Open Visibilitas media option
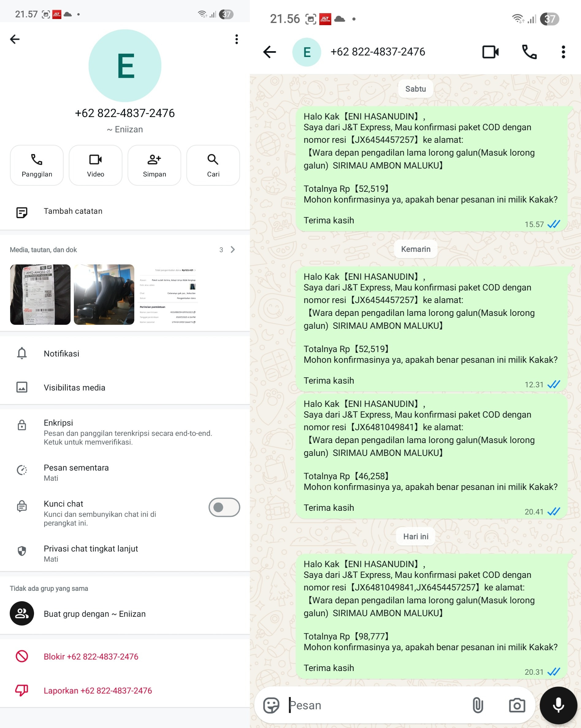The image size is (581, 728). coord(125,387)
